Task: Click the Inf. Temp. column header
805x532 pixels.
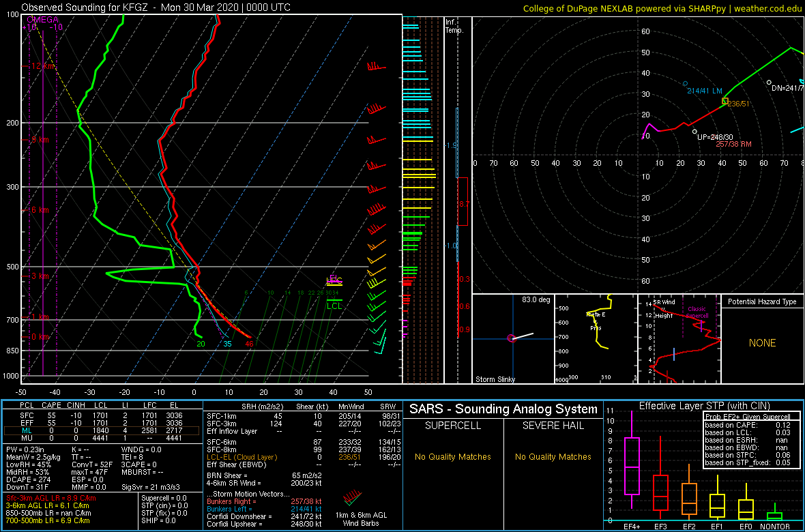Action: point(454,26)
